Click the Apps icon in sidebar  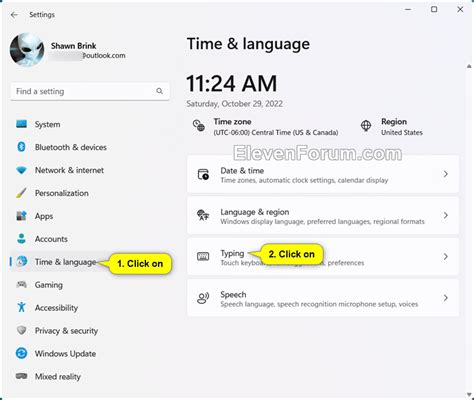coord(22,216)
